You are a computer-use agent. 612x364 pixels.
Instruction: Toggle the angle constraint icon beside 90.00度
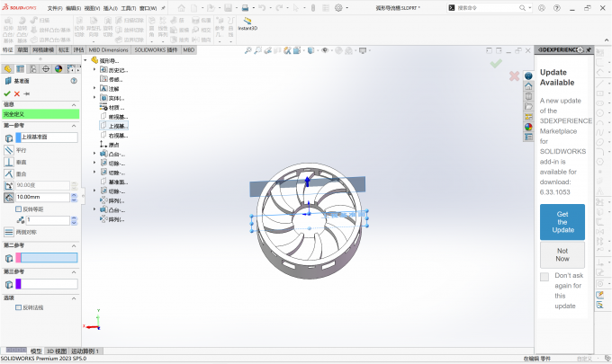9,185
